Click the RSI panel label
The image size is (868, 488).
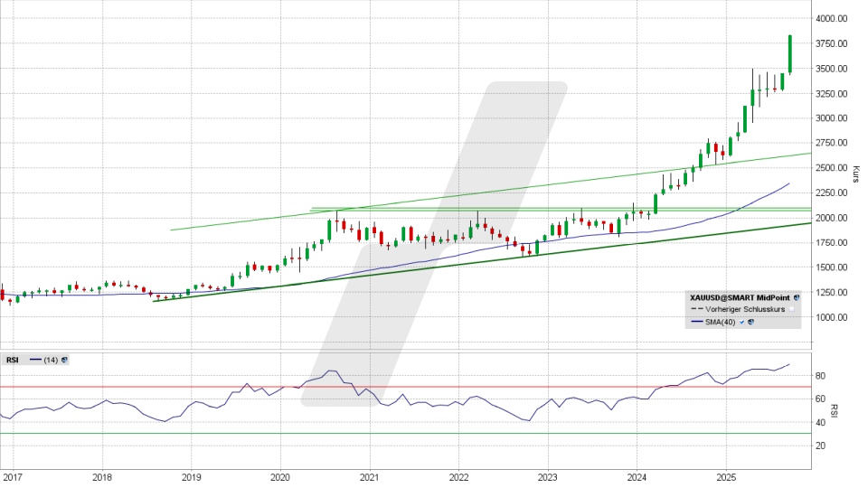pyautogui.click(x=13, y=360)
